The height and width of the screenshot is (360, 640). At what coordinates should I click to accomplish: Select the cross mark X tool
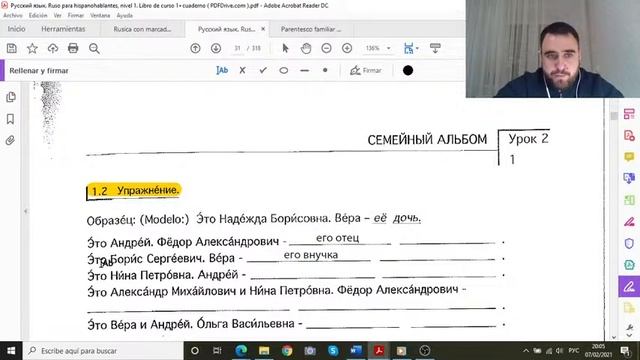tap(242, 71)
